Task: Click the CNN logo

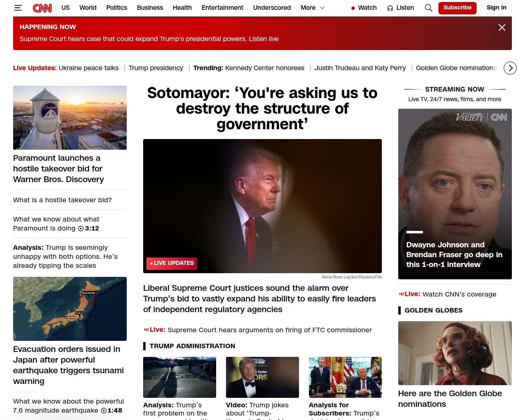Action: [x=42, y=8]
